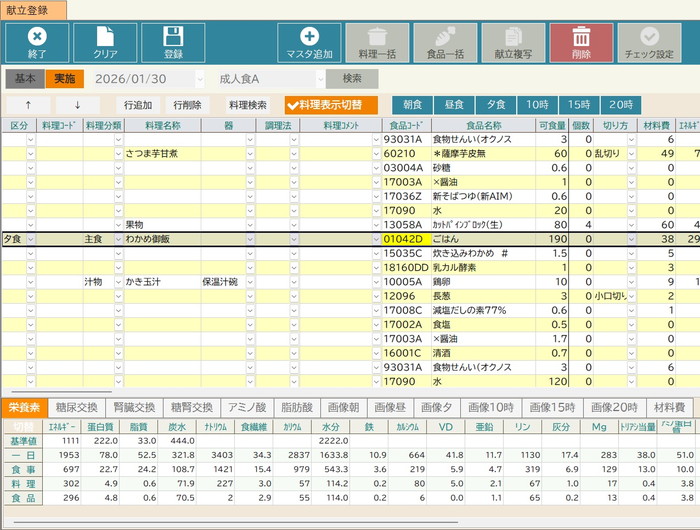Jump to the 10時 snack section
The width and height of the screenshot is (700, 530).
537,105
